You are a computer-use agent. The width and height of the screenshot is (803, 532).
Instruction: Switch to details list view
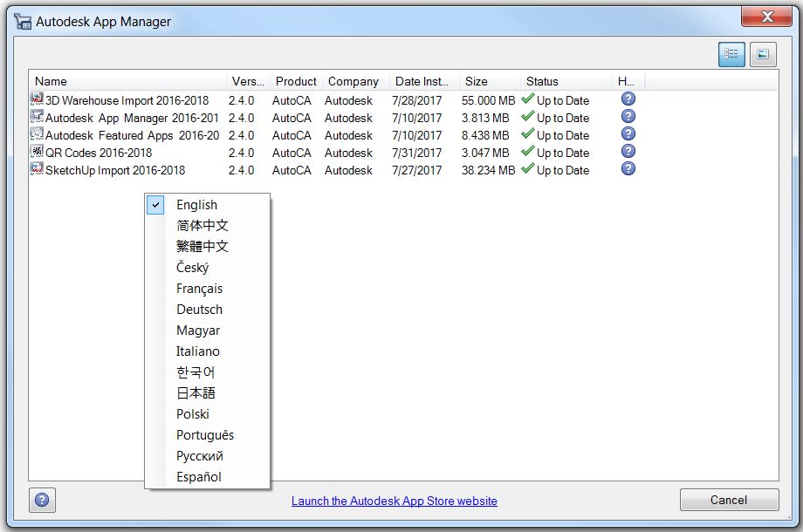pos(732,54)
